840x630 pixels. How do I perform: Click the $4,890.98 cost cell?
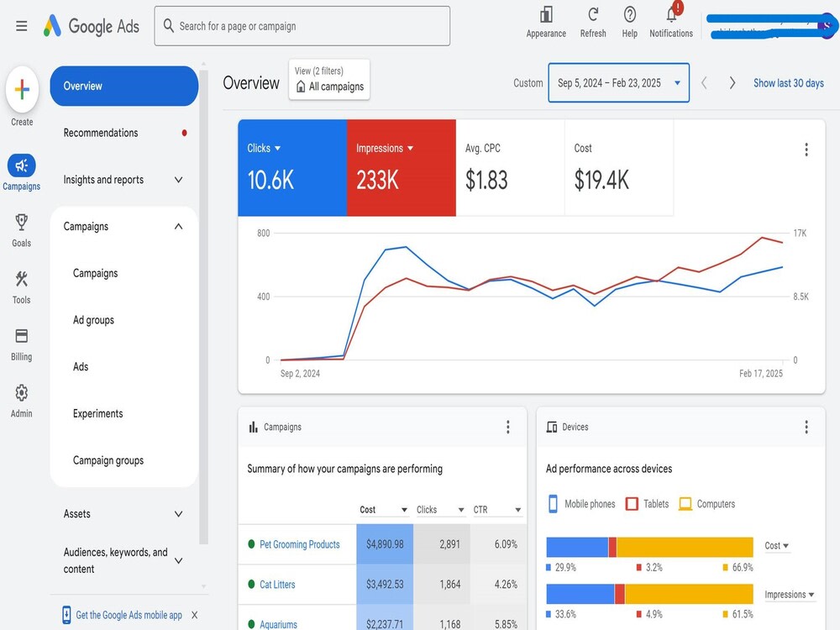tap(385, 544)
